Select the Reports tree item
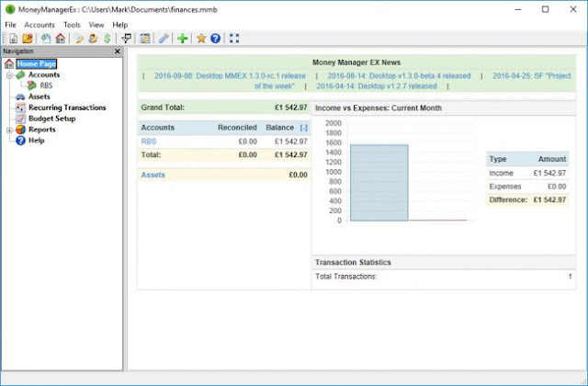The image size is (588, 386). [x=41, y=130]
